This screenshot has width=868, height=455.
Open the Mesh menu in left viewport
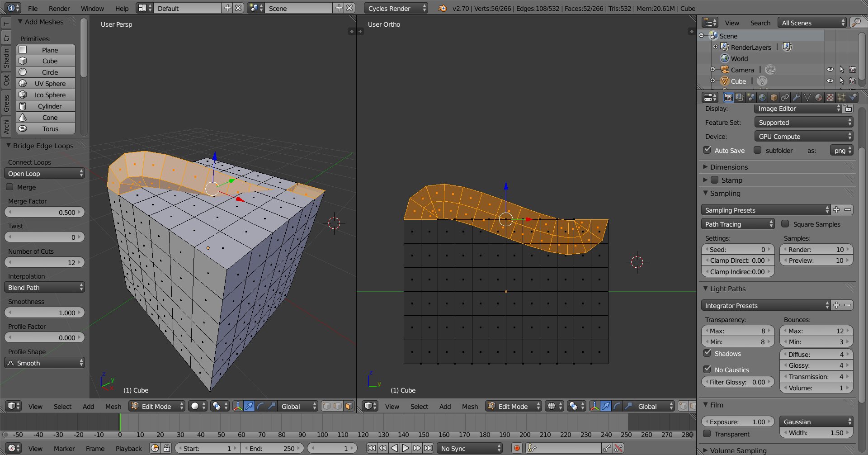[x=113, y=407]
